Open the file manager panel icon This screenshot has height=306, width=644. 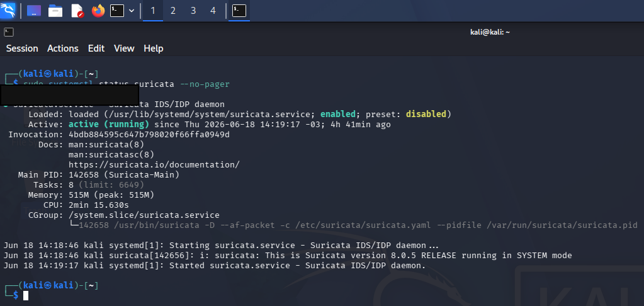55,11
